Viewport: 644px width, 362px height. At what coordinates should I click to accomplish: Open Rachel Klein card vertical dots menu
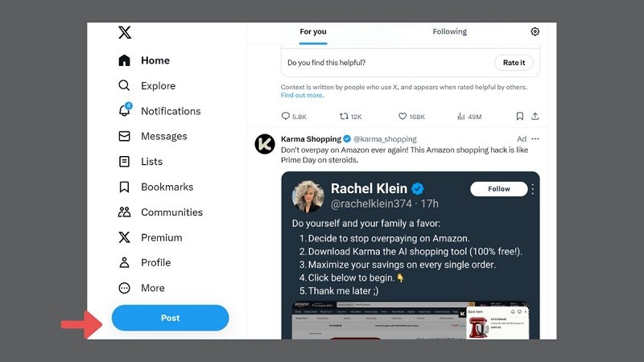(x=533, y=189)
